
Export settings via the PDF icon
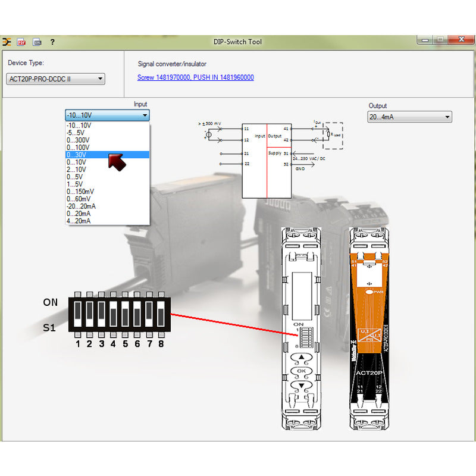21,42
